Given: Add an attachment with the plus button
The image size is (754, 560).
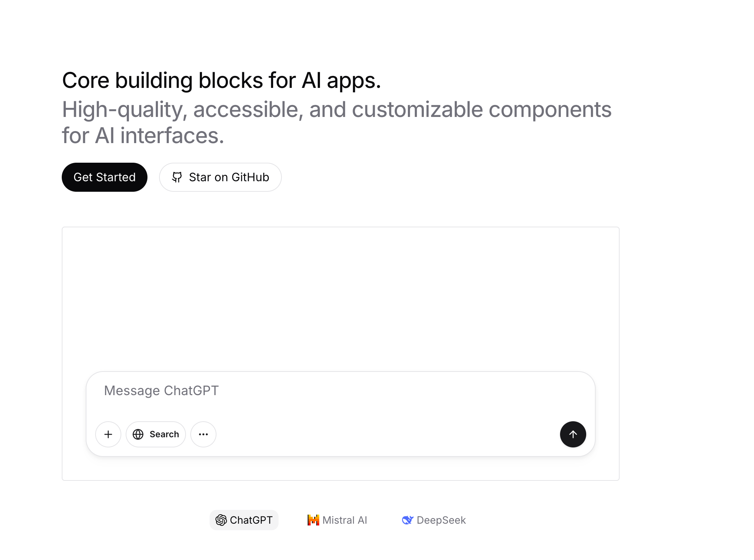Looking at the screenshot, I should point(108,434).
